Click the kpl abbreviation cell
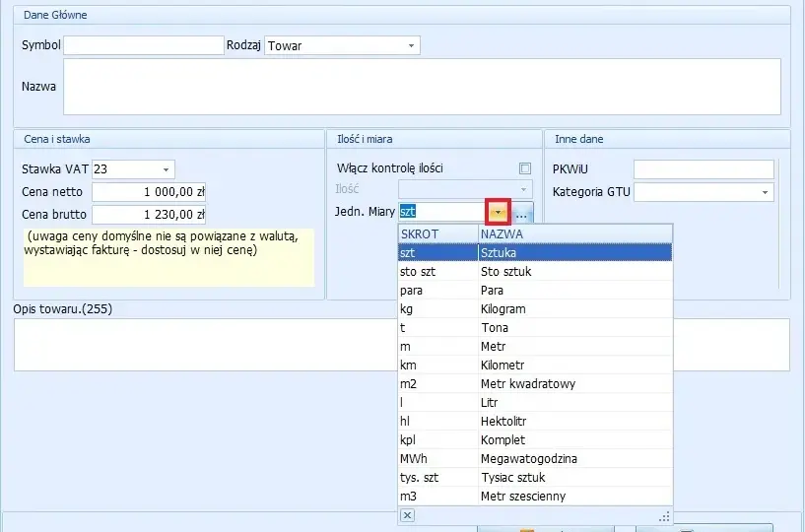 coord(437,440)
